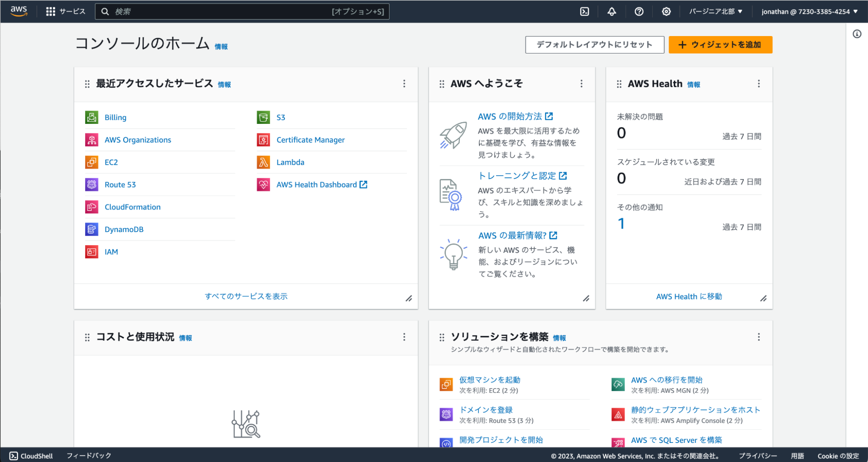Grab drag handle of ソリューションを構築 widget
868x462 pixels.
coord(442,337)
